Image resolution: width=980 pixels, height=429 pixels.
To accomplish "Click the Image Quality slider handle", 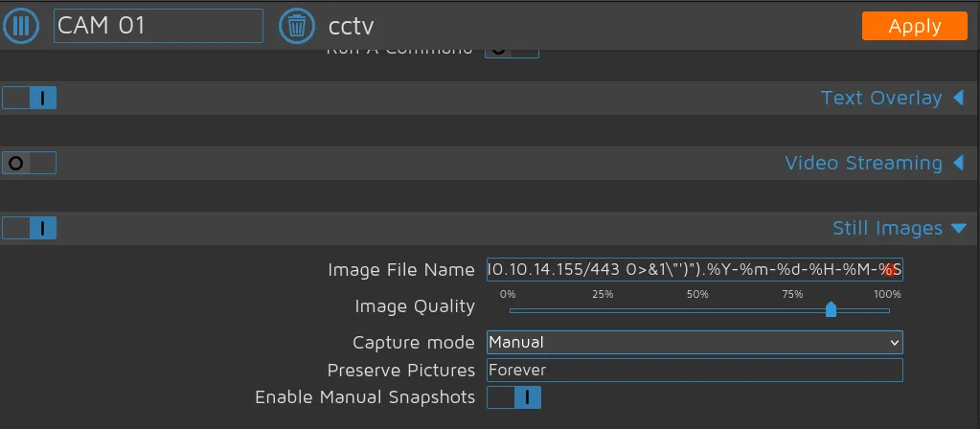I will click(x=831, y=308).
